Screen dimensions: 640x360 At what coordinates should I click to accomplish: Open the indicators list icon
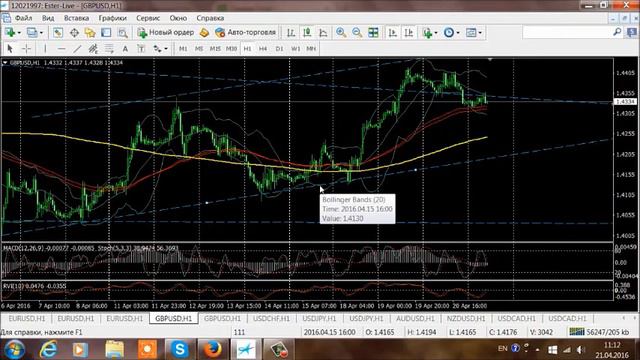click(x=427, y=33)
